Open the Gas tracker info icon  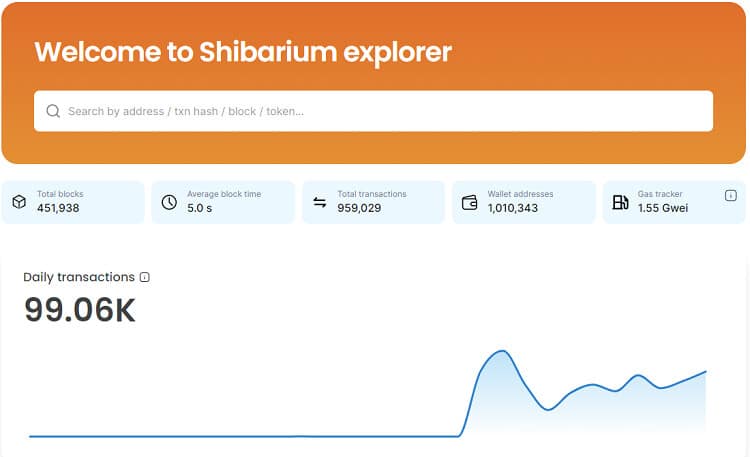[x=730, y=195]
